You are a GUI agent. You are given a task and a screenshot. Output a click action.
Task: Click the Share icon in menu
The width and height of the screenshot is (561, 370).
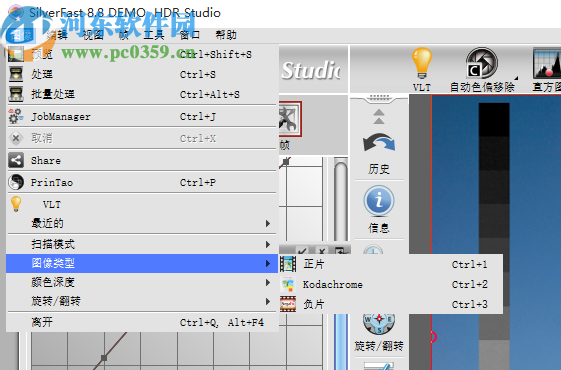16,160
